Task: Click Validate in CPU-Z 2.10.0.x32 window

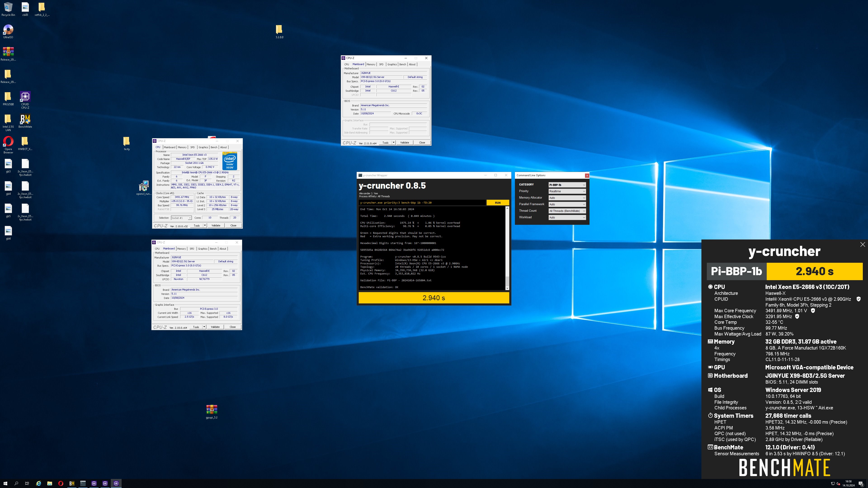Action: pos(216,226)
